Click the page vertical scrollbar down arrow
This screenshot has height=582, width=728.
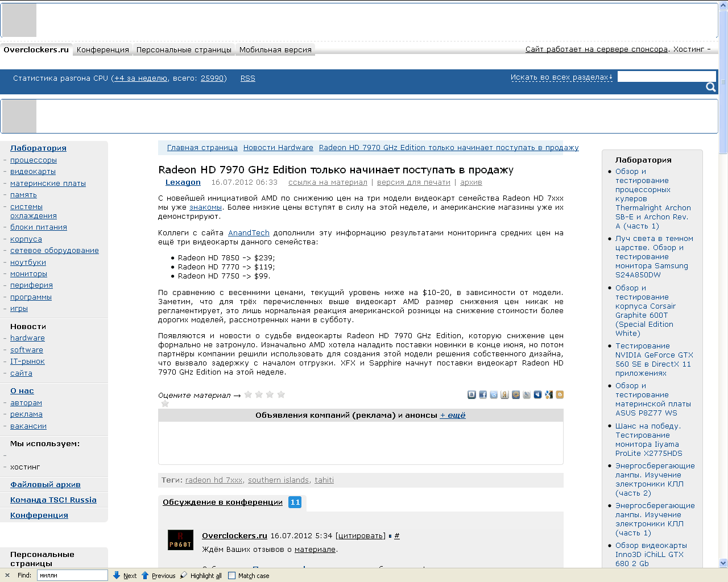pyautogui.click(x=723, y=563)
